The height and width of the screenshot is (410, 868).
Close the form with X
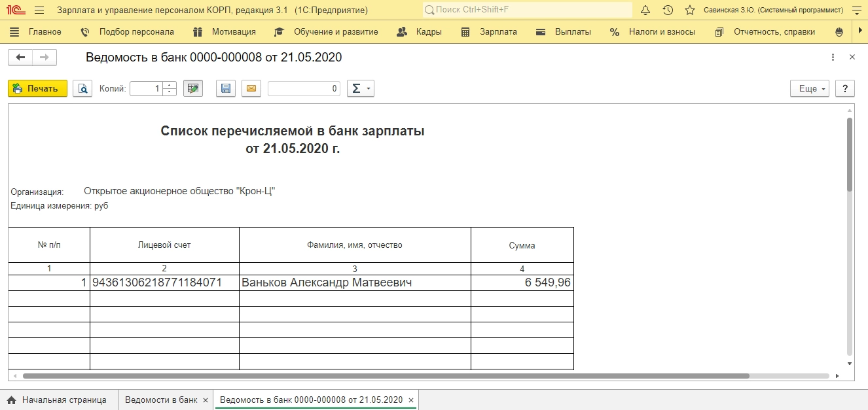click(x=852, y=58)
